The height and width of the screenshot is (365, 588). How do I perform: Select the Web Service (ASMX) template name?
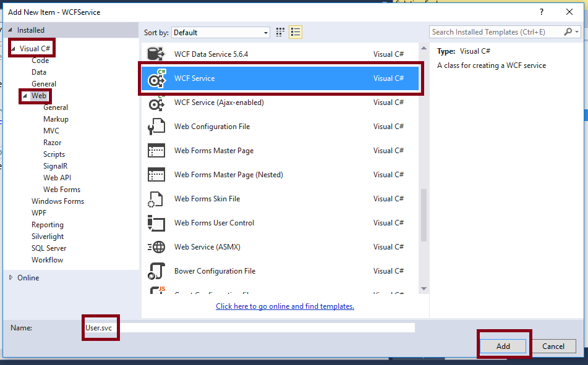207,247
